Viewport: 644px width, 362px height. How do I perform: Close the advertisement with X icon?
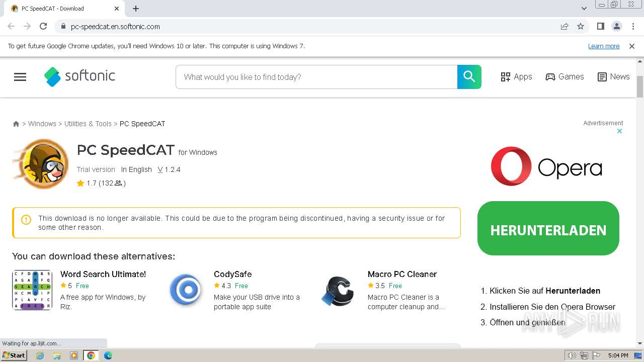pyautogui.click(x=620, y=131)
